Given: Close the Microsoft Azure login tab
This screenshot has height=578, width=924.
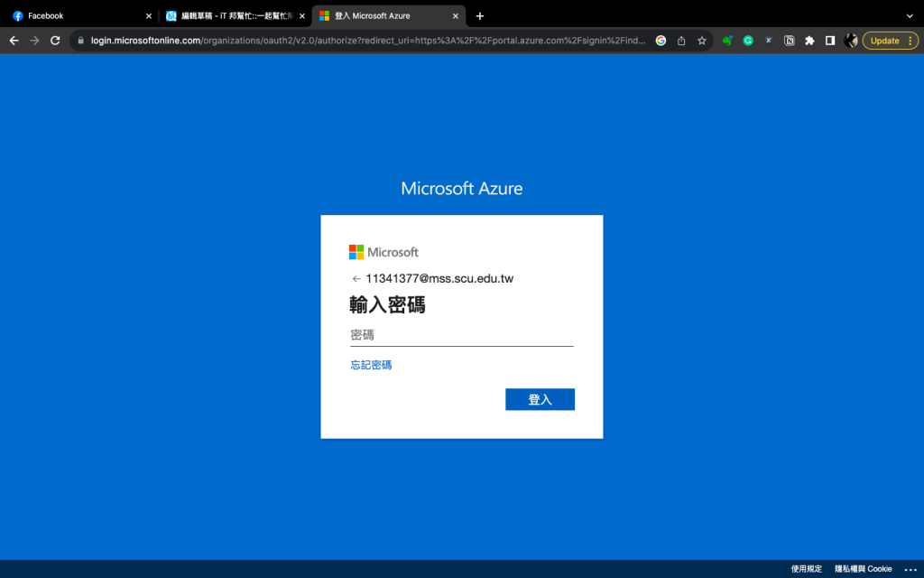Looking at the screenshot, I should click(455, 16).
